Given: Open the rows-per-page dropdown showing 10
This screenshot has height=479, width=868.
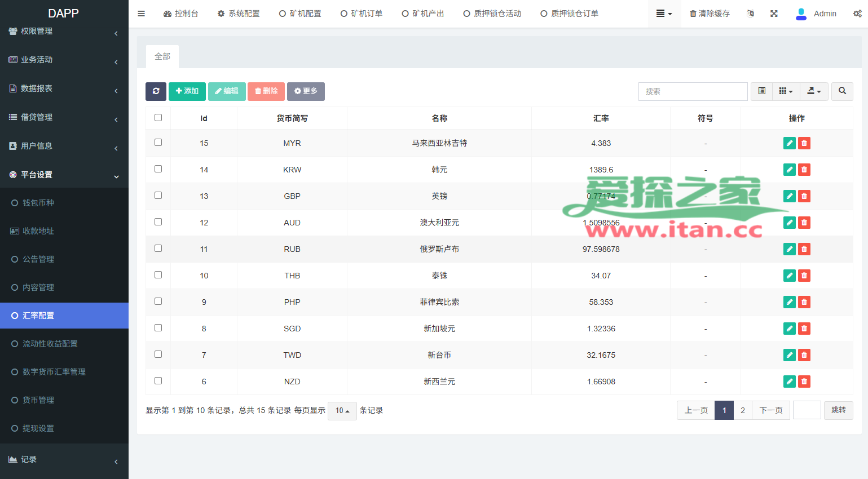Looking at the screenshot, I should (342, 411).
